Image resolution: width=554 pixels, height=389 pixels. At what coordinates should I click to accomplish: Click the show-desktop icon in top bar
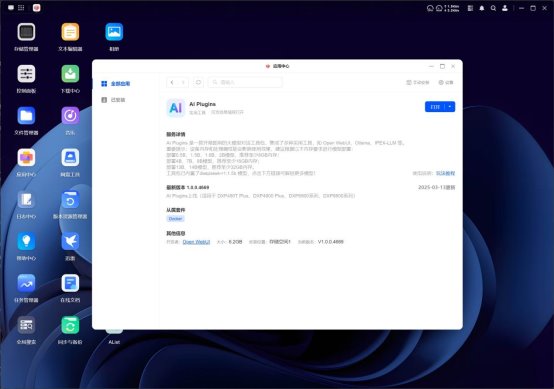(11, 8)
